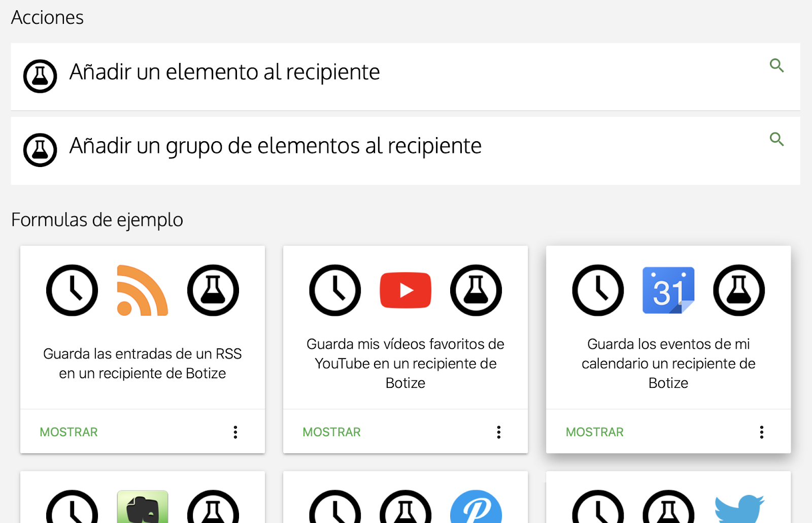Click the clock icon in the calendar card

point(598,290)
